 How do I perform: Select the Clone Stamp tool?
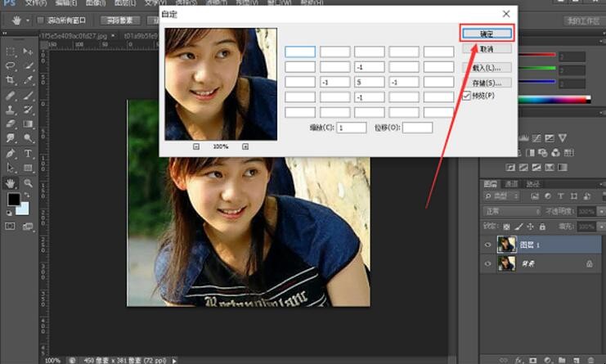click(11, 110)
